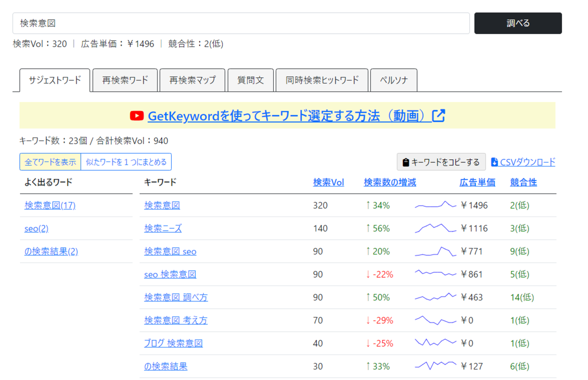The height and width of the screenshot is (380, 588).
Task: Click the sparkline chart for 検索ニーズ row
Action: 435,228
